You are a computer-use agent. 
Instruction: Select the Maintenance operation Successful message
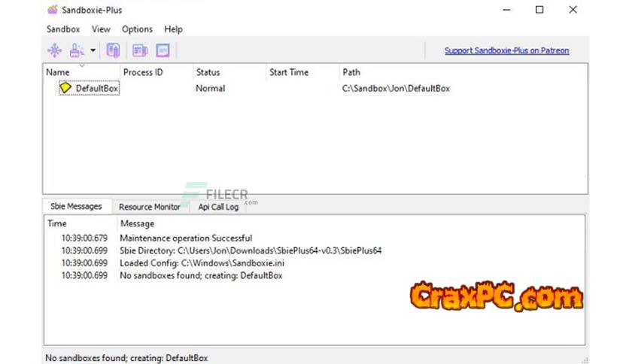pos(186,238)
